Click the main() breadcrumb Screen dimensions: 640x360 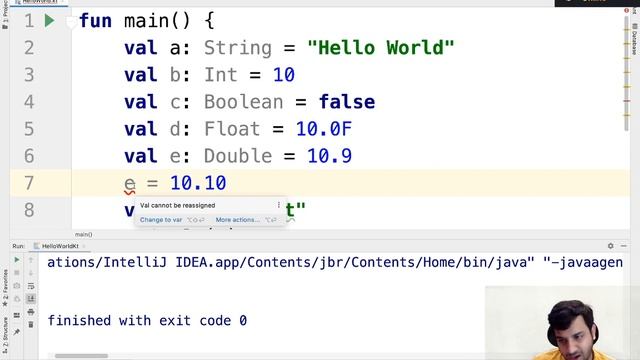(84, 235)
